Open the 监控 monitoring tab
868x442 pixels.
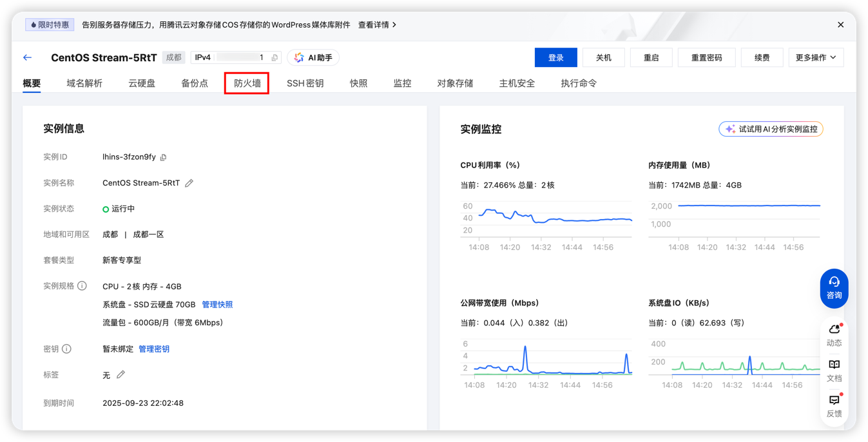402,82
